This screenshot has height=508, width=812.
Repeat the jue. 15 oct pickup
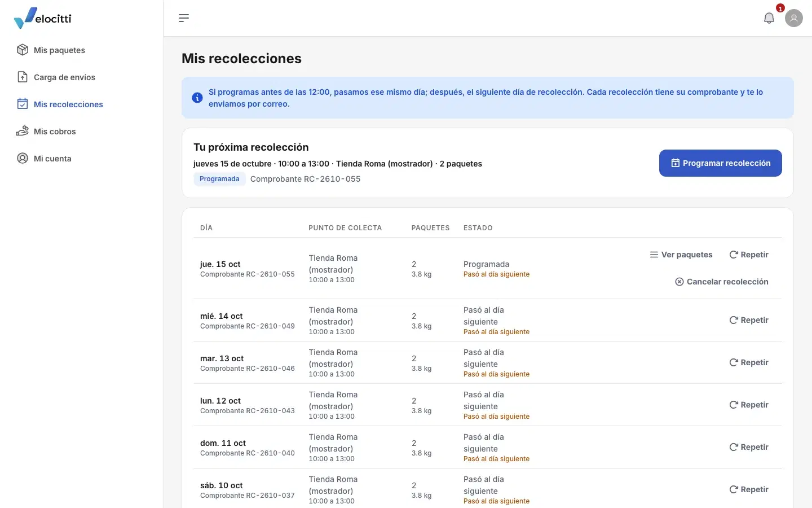(x=749, y=255)
